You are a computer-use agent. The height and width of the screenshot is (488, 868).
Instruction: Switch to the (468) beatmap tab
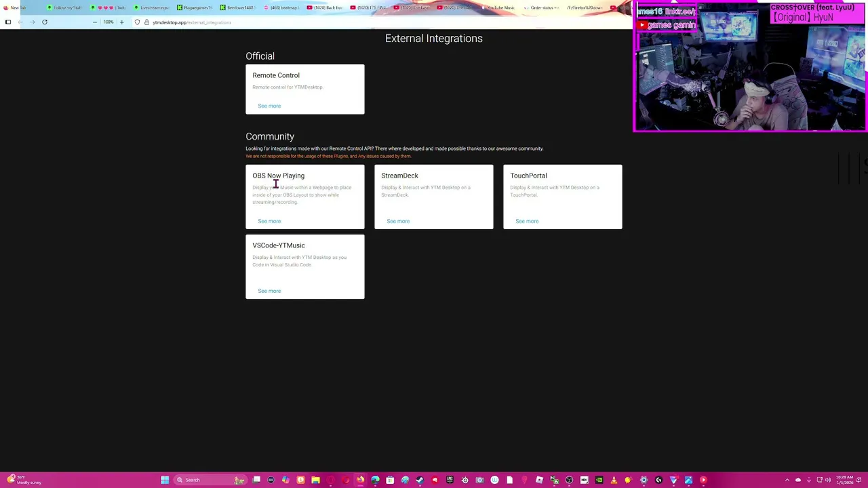[281, 7]
